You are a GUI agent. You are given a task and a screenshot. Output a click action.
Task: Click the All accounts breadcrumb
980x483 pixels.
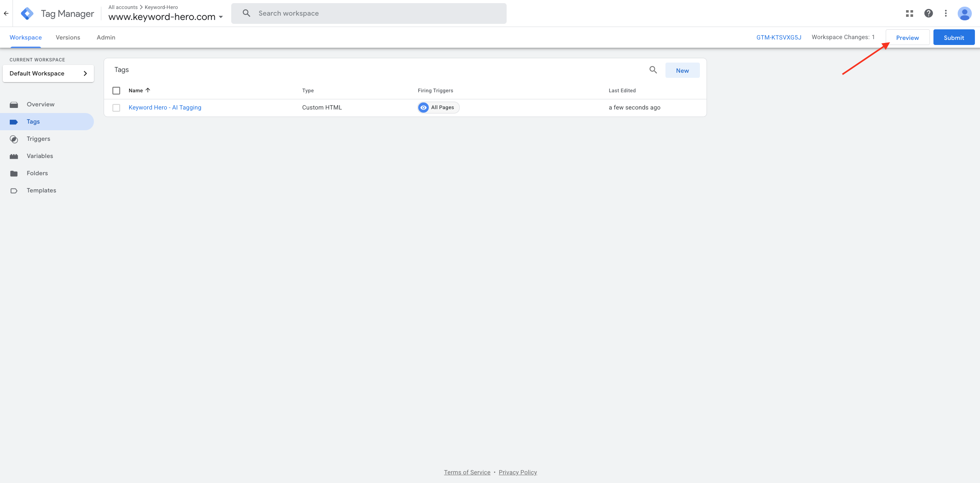click(x=123, y=7)
